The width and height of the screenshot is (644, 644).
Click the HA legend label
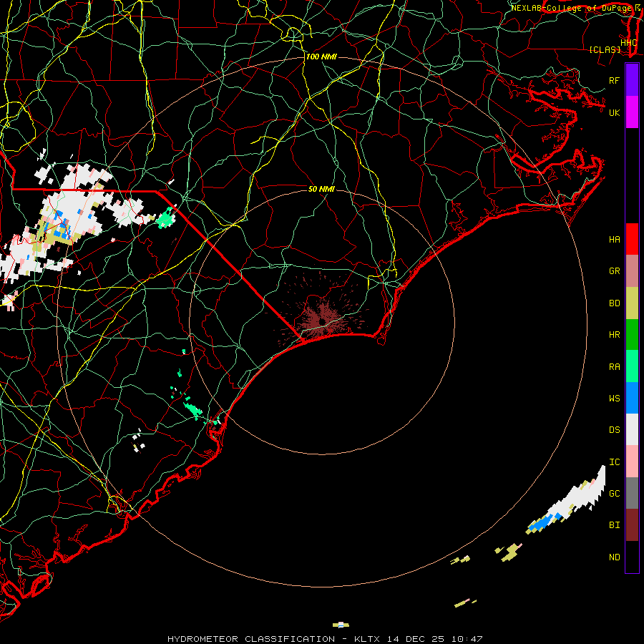[x=614, y=239]
